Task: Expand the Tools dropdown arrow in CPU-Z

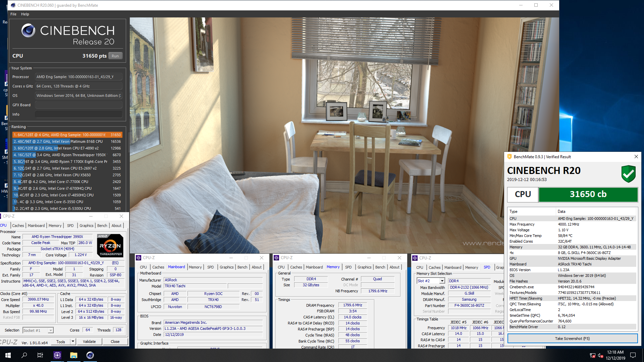Action: click(73, 342)
